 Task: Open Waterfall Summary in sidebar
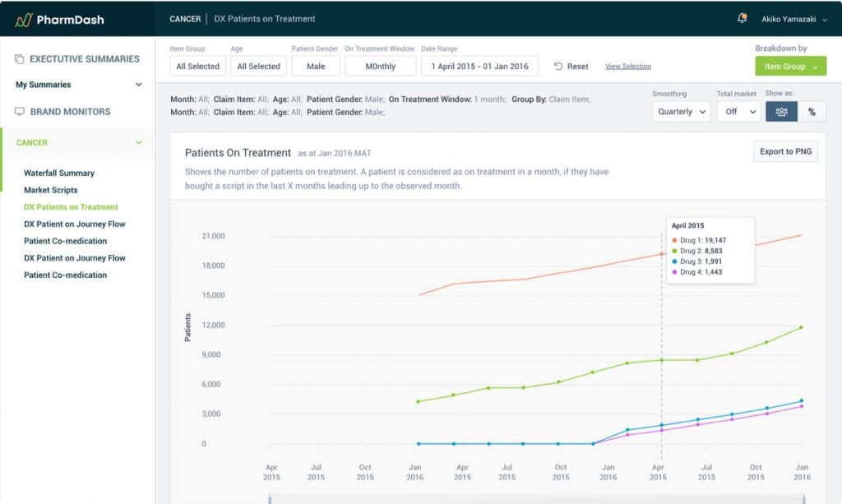pos(59,173)
